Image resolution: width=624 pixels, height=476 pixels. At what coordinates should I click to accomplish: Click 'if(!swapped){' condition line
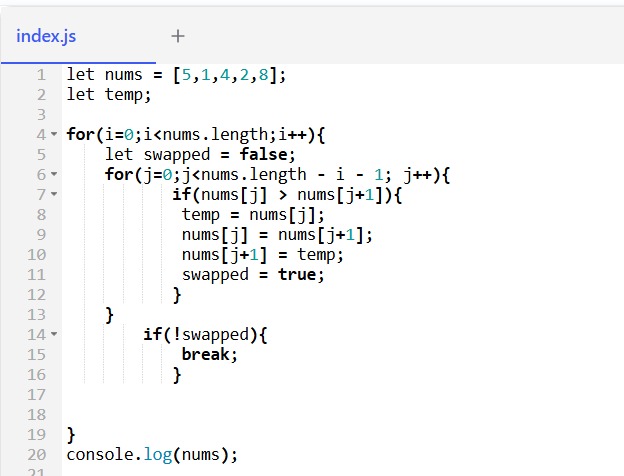(205, 335)
